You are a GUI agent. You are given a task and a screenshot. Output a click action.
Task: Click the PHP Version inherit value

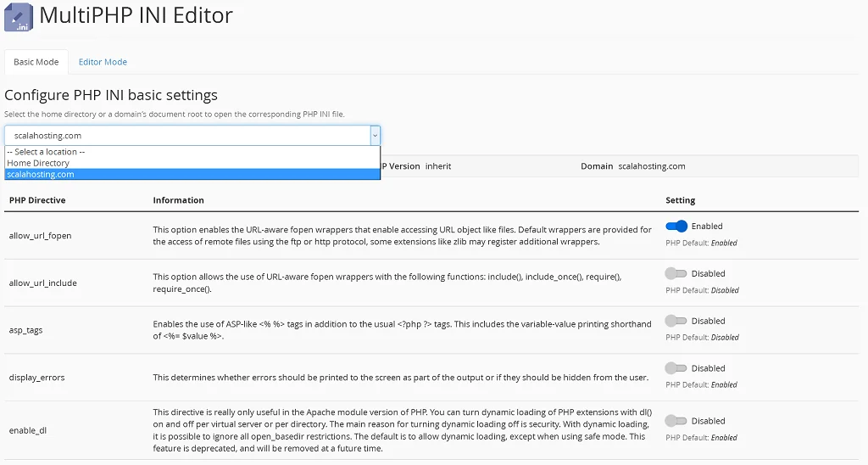(x=438, y=166)
